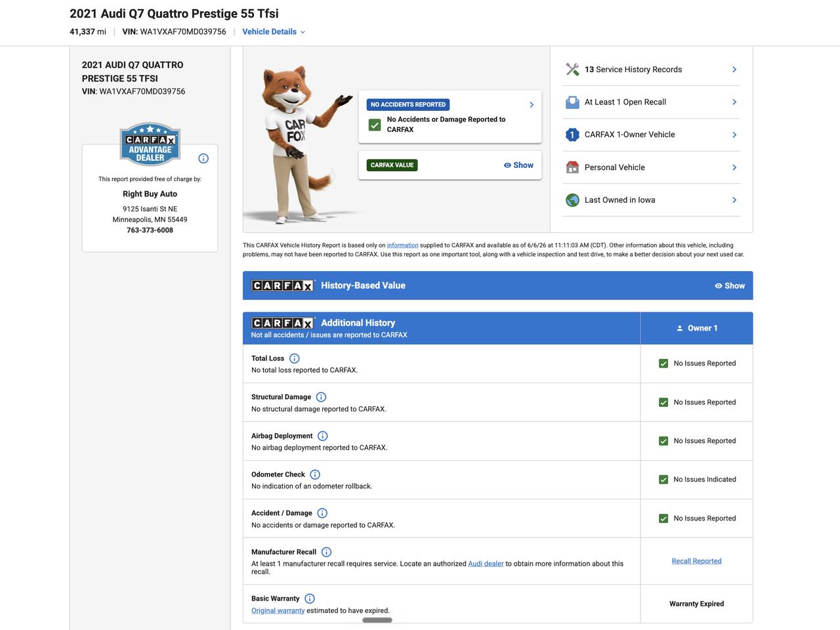Click the CARFAX Advantage Dealer badge
This screenshot has width=840, height=630.
[150, 144]
